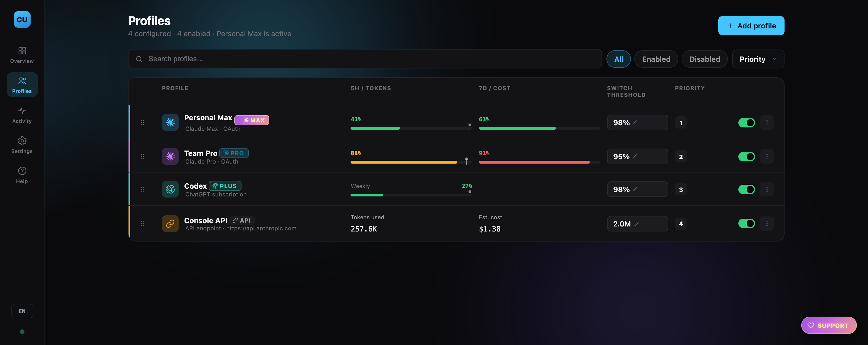Screen dimensions: 868x345
Task: Click the Codex profile name
Action: point(195,186)
